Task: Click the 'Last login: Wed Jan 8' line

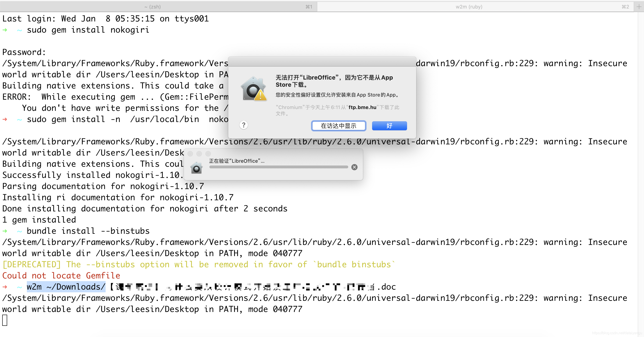Action: pos(105,19)
